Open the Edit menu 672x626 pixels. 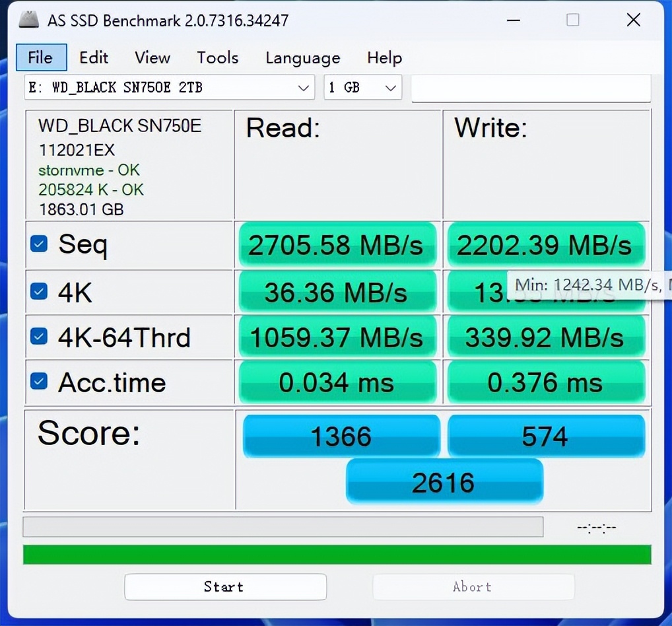tap(94, 57)
